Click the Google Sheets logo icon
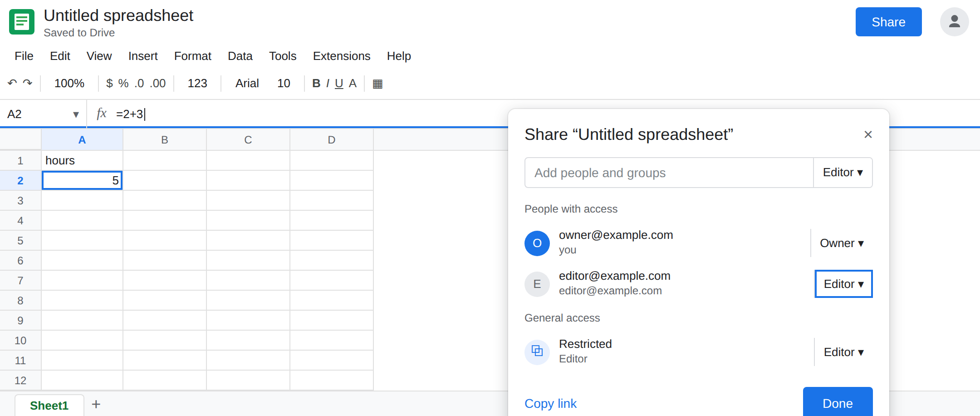The height and width of the screenshot is (416, 980). (x=22, y=22)
